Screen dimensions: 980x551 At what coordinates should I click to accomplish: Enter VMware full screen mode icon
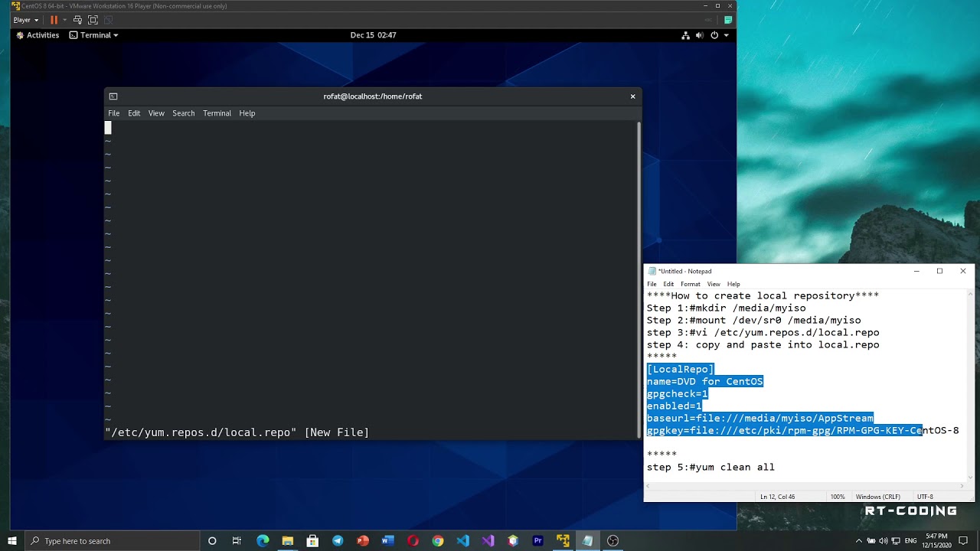point(93,20)
